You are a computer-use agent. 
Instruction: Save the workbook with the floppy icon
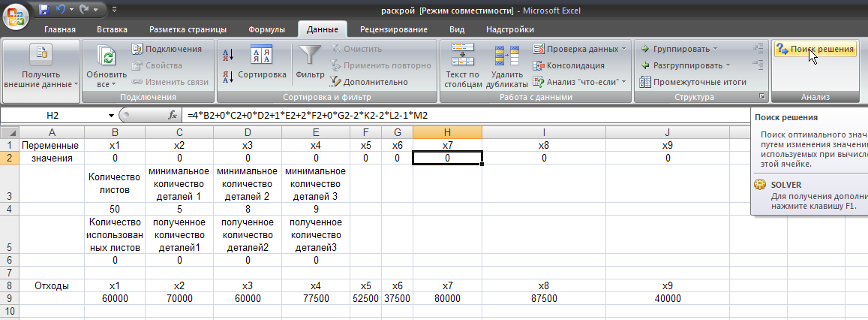point(44,10)
